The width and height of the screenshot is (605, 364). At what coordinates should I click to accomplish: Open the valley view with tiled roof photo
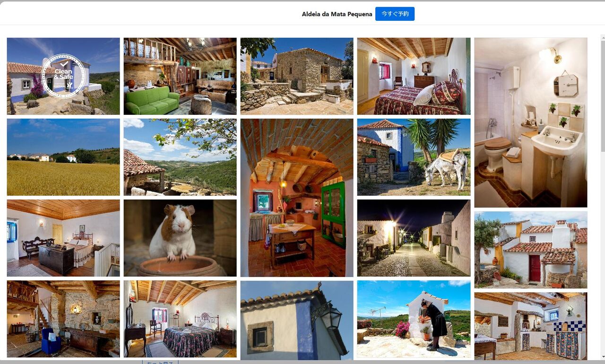[180, 157]
